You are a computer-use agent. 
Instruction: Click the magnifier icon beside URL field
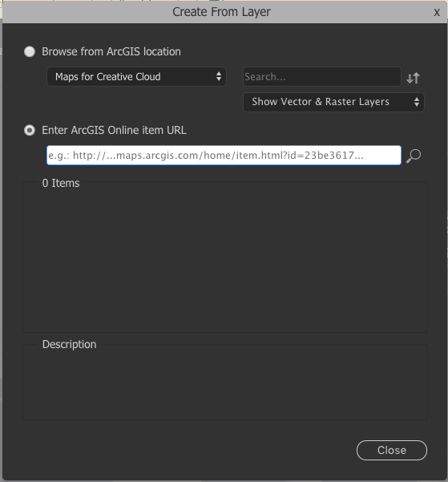click(414, 156)
